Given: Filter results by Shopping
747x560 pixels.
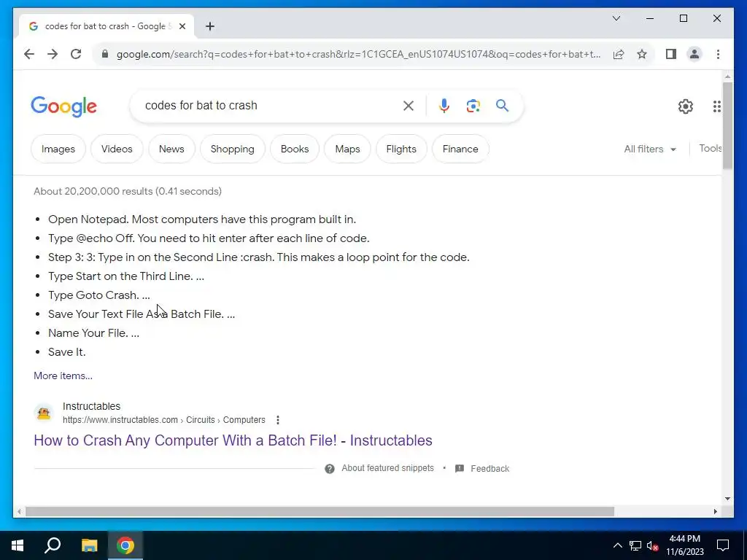Looking at the screenshot, I should pos(233,149).
